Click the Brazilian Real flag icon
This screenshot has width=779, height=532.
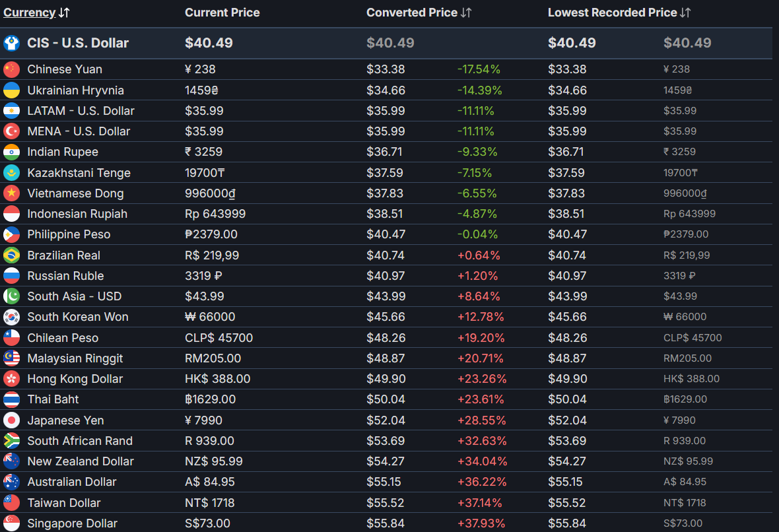click(11, 255)
